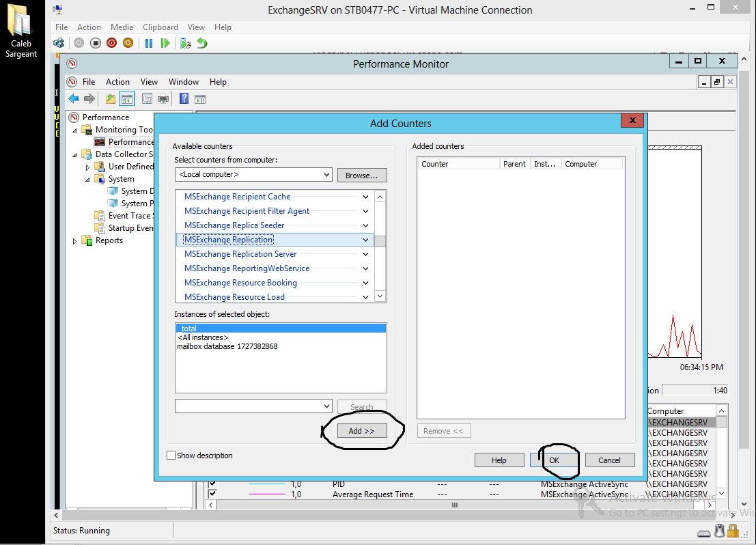Screen dimensions: 756x545
Task: Shut down the VM using the red power icon
Action: click(112, 44)
